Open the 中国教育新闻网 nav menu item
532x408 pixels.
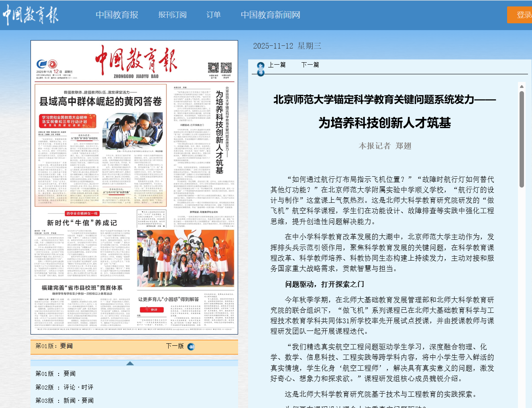pos(270,15)
